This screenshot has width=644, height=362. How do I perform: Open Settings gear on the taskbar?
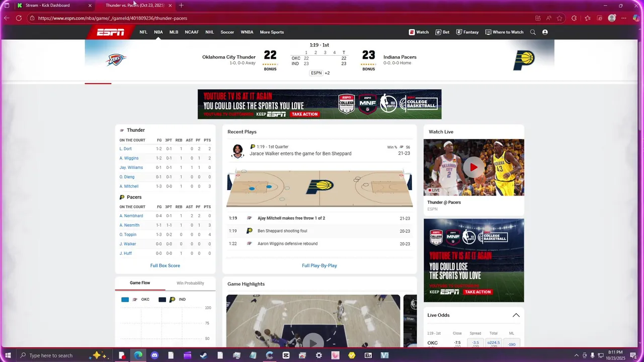point(319,355)
